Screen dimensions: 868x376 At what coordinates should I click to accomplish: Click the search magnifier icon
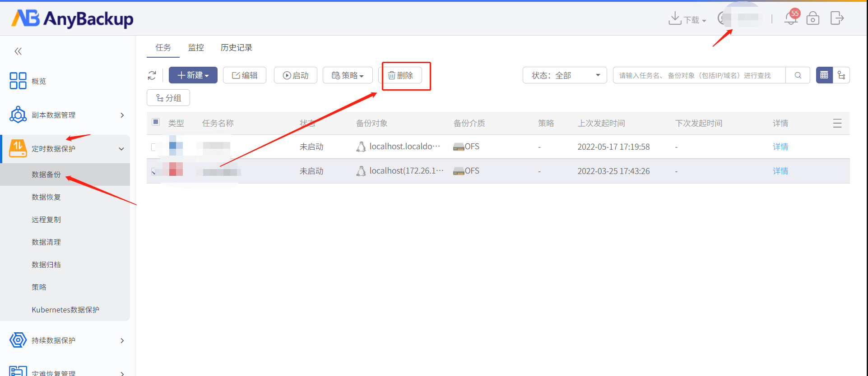click(798, 75)
